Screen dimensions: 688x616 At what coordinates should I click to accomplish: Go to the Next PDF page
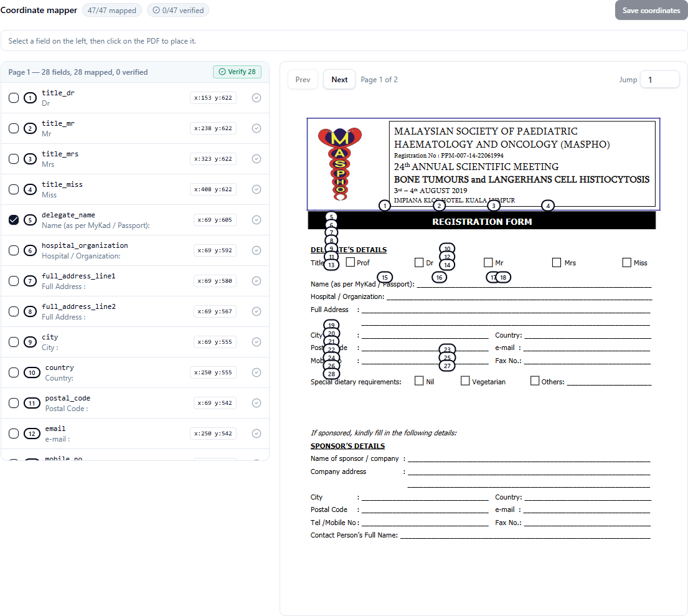(x=339, y=80)
